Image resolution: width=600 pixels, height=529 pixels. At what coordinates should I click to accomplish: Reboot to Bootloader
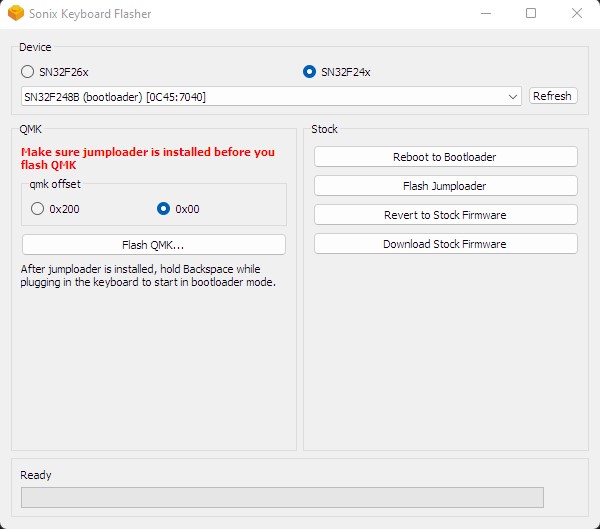point(445,157)
